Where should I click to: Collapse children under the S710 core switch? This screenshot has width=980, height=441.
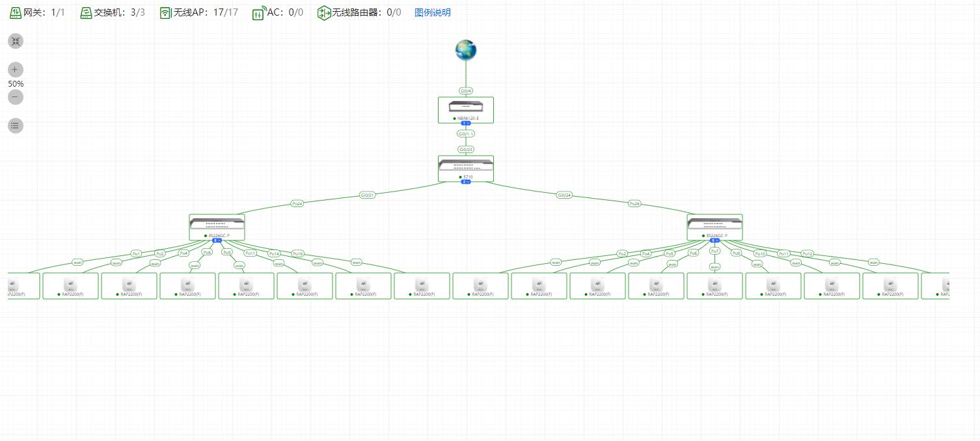(x=466, y=182)
